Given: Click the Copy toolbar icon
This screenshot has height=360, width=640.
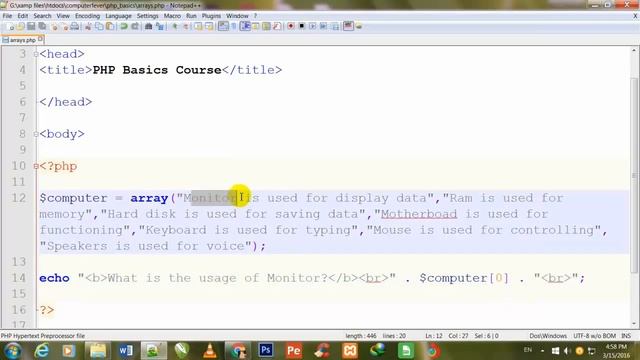Looking at the screenshot, I should click(99, 27).
